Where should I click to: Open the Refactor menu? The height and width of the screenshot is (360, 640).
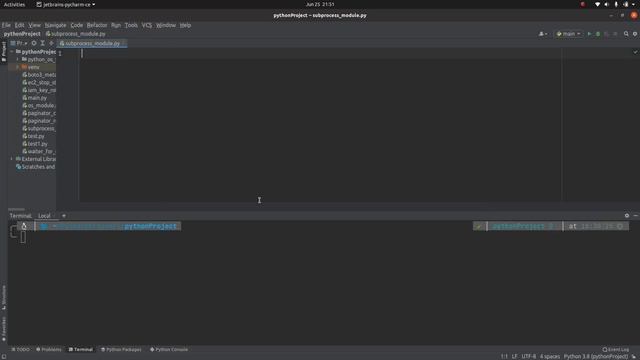97,25
